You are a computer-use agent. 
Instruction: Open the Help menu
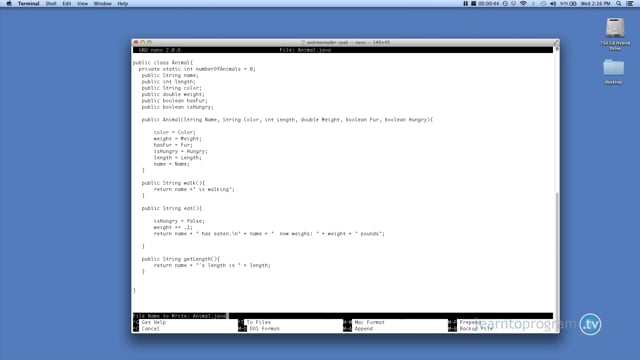click(x=123, y=4)
